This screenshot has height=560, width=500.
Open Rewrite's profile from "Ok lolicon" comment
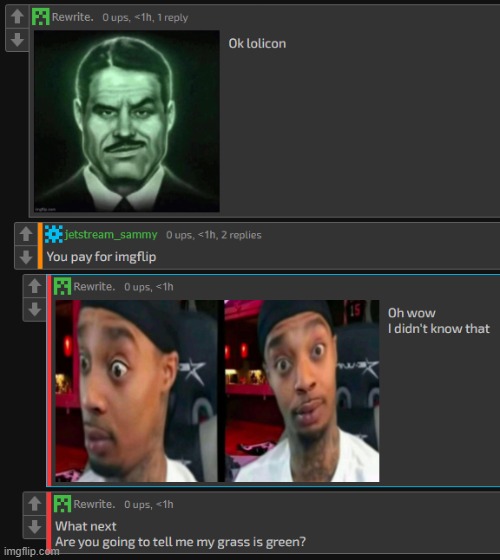tap(72, 17)
